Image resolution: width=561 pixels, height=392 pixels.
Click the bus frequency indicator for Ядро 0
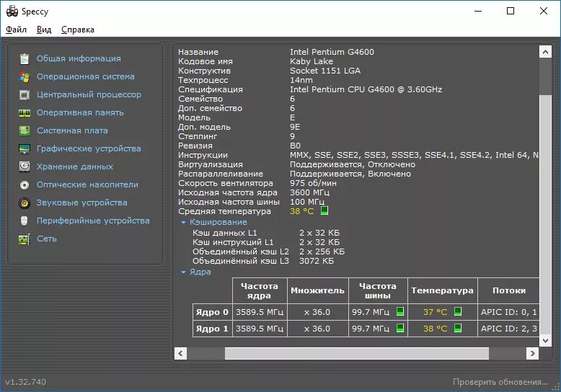pyautogui.click(x=400, y=311)
